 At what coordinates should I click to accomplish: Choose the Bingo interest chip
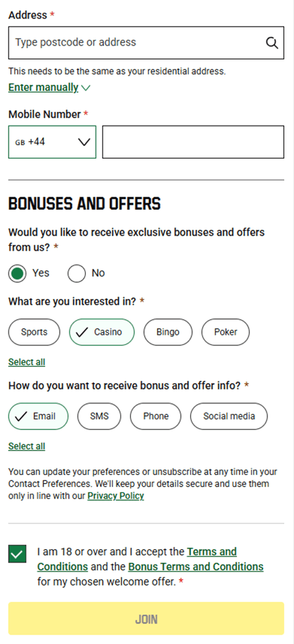[x=168, y=332]
